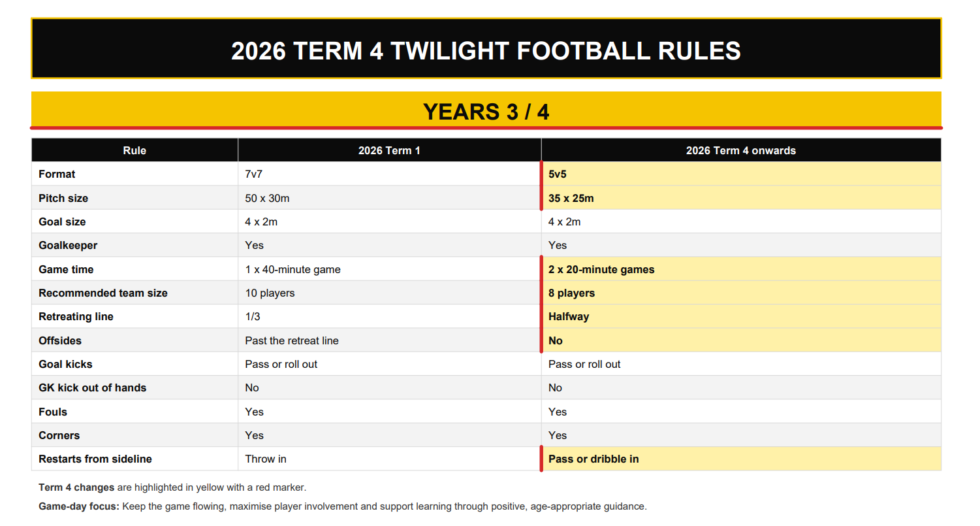Screen dimensions: 980x526
Task: Click the 2026 Term 1 column header
Action: tap(389, 150)
